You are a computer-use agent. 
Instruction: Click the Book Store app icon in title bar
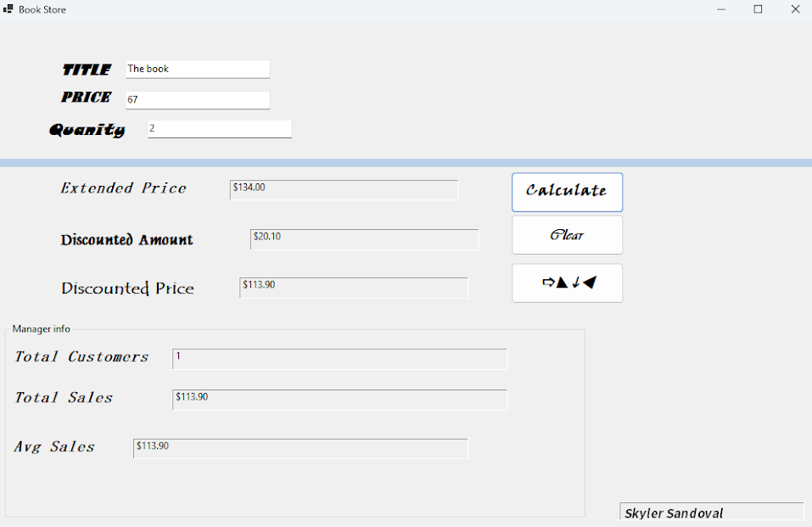[8, 9]
